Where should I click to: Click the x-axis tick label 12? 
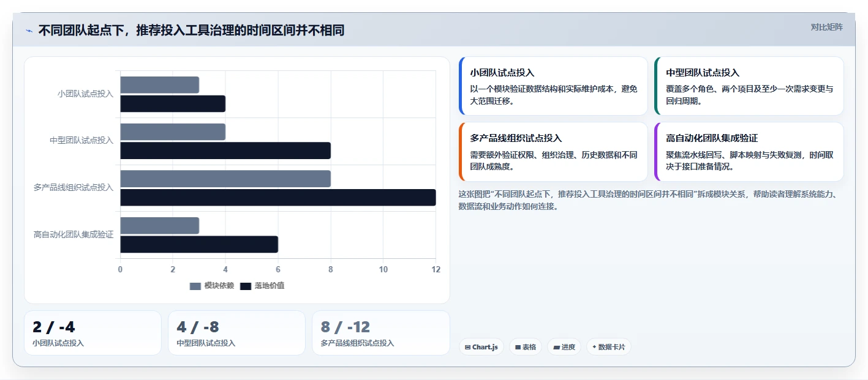(x=436, y=270)
